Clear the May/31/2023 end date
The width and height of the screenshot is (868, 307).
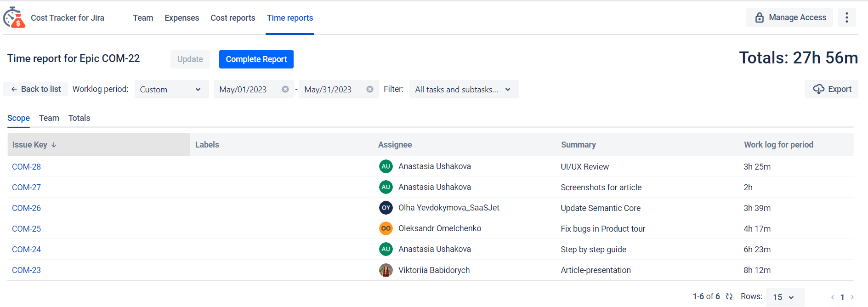point(370,89)
